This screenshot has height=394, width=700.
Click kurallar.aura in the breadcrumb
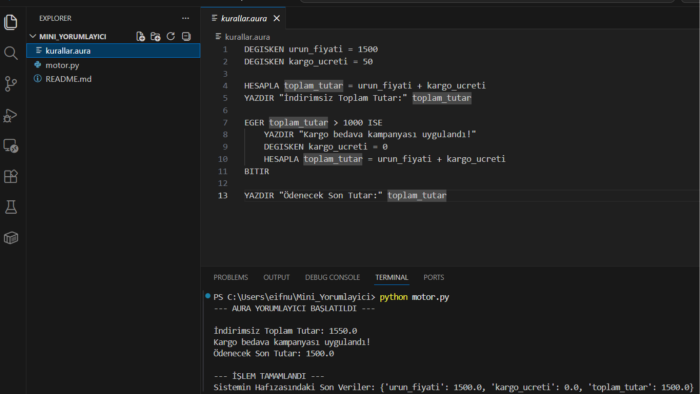(247, 37)
